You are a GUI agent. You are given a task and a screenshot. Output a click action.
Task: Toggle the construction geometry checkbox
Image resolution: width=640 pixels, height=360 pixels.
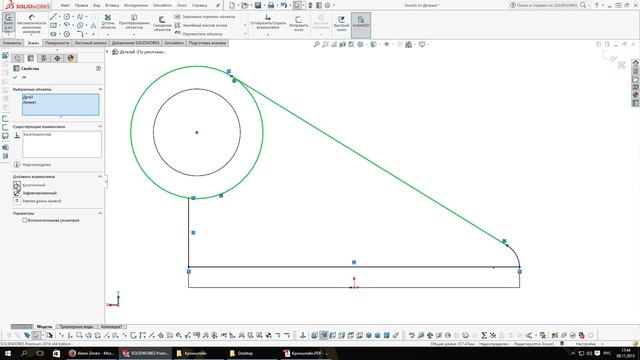pos(24,220)
